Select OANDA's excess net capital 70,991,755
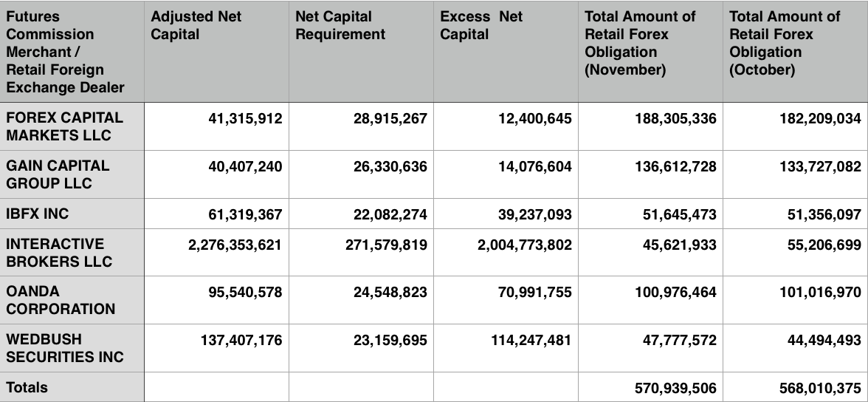 531,292
